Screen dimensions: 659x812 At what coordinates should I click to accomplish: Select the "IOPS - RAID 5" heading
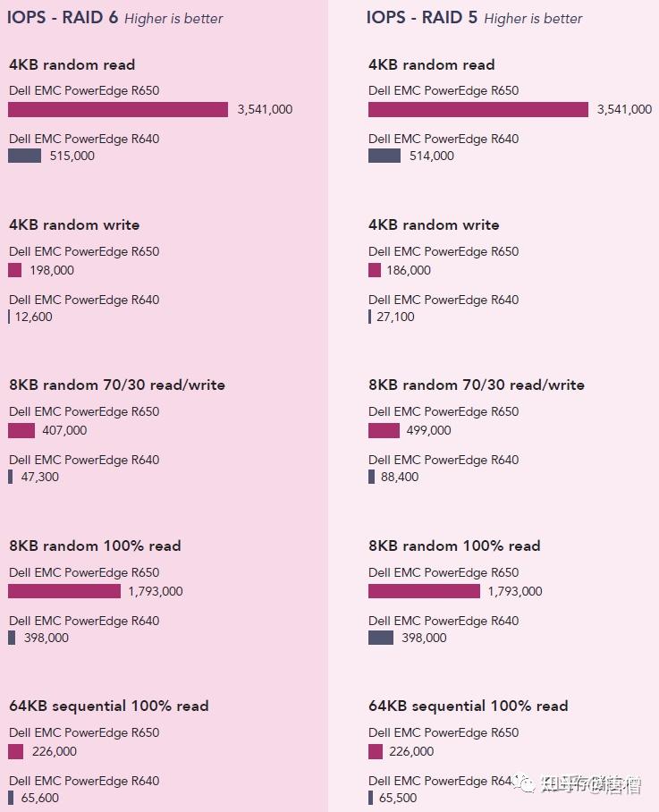pos(422,18)
